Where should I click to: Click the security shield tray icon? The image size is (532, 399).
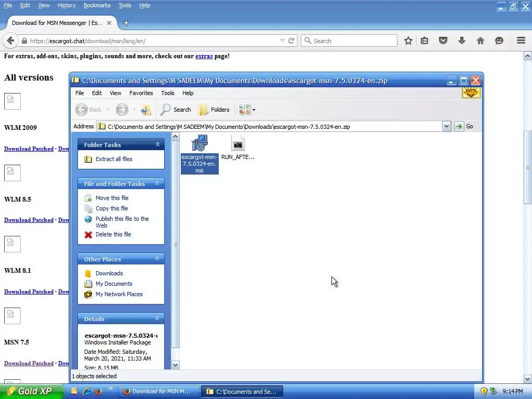click(484, 391)
